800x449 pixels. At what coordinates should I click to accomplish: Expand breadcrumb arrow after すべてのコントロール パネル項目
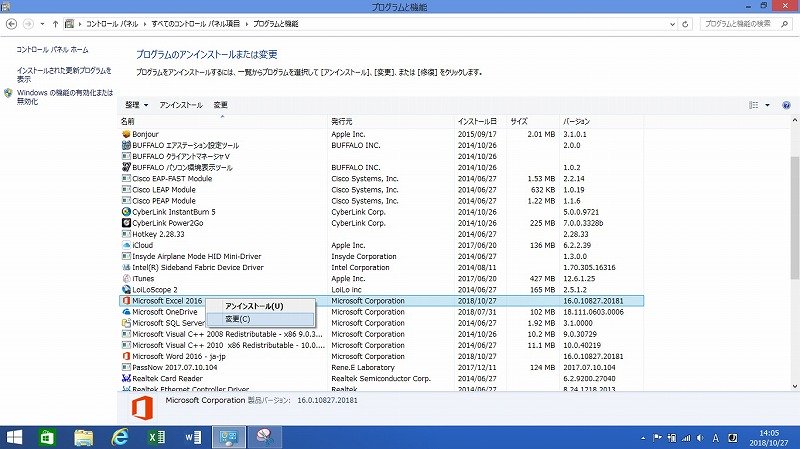pos(246,24)
